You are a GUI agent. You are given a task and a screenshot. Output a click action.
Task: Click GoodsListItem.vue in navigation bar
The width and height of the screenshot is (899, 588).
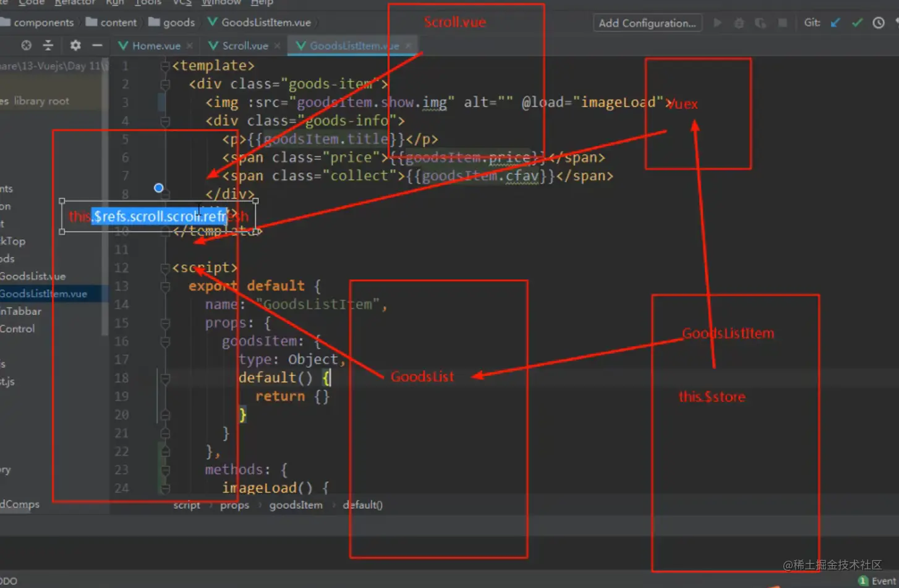pos(259,23)
